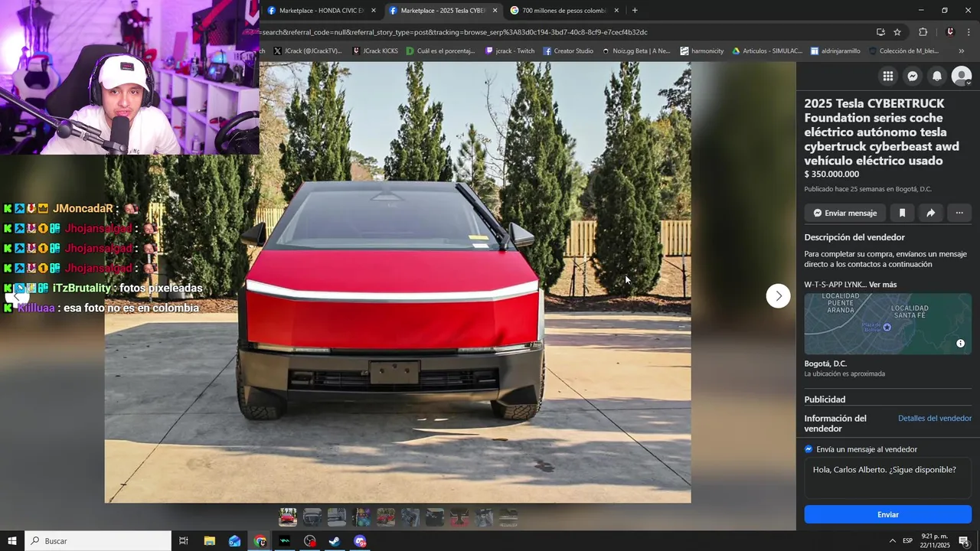Open the Articulos - SIMULAC... bookmark
This screenshot has width=980, height=551.
767,51
